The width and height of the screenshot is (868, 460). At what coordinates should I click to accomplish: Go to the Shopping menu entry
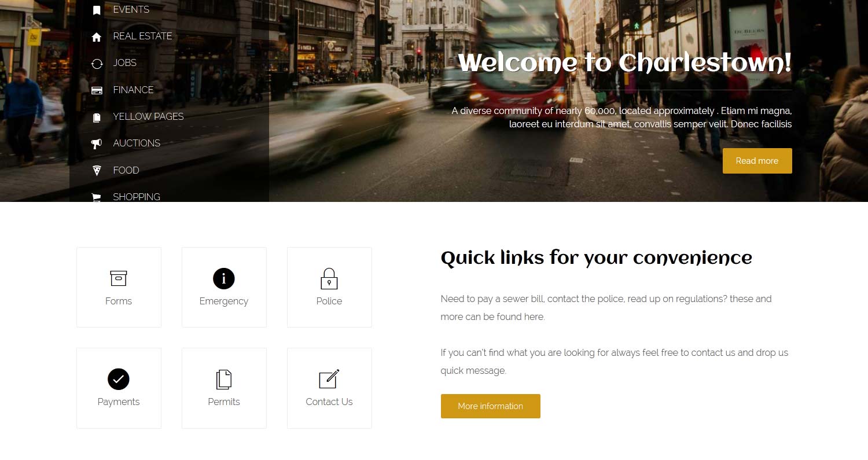point(137,197)
